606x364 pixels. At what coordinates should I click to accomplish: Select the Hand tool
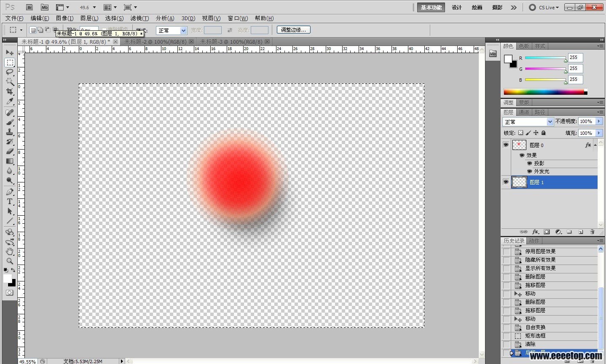(x=10, y=252)
